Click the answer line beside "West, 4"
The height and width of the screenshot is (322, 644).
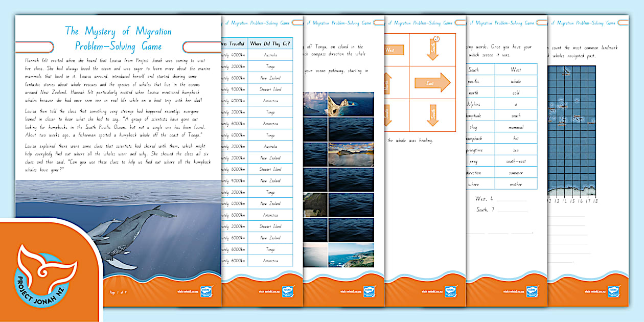pos(512,200)
